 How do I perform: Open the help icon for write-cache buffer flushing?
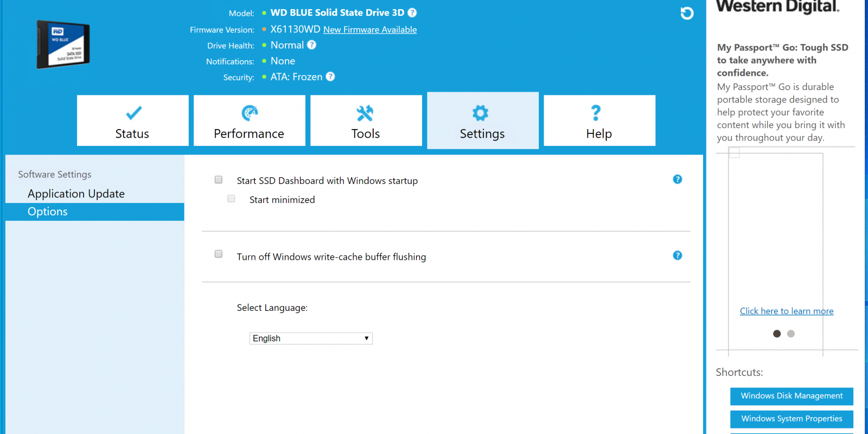(x=678, y=255)
